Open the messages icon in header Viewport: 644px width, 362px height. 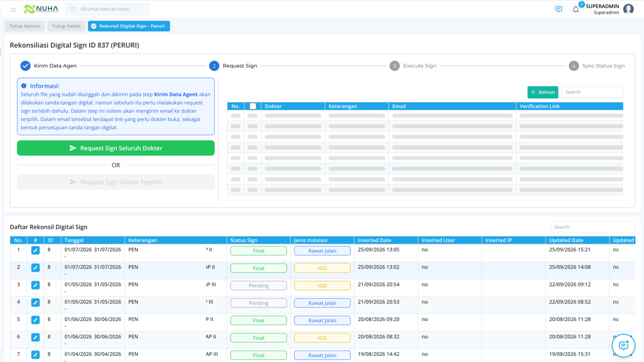(x=559, y=9)
